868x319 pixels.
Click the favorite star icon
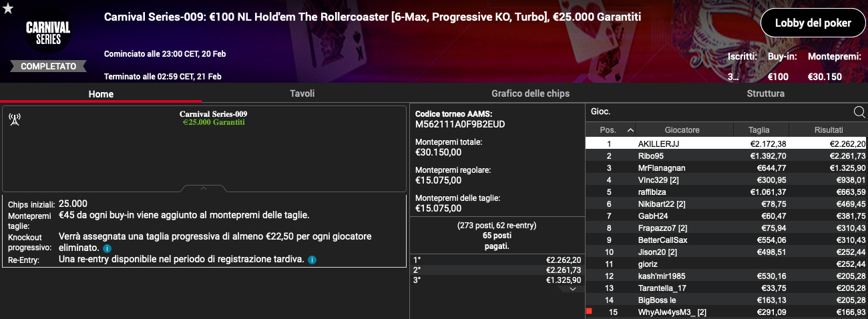(7, 8)
